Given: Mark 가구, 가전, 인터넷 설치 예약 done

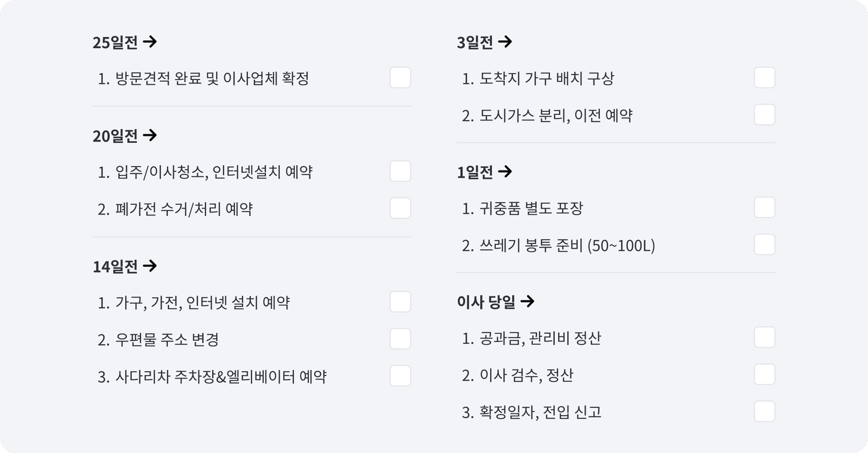Looking at the screenshot, I should pyautogui.click(x=400, y=302).
